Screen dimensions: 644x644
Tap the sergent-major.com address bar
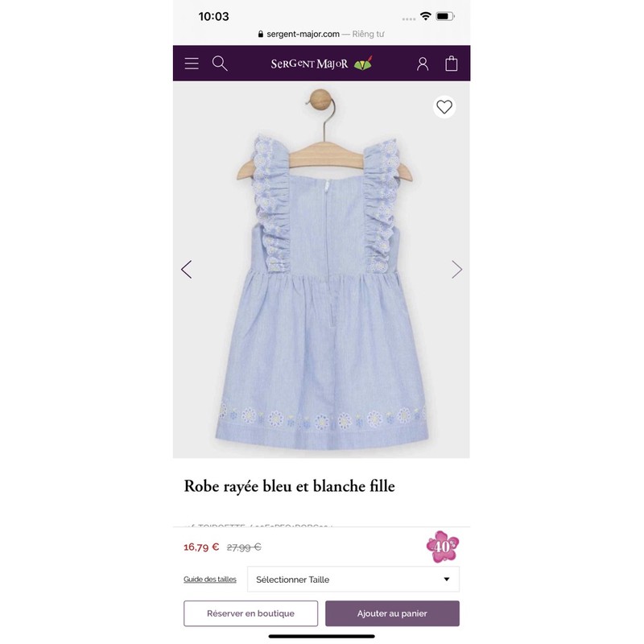tap(321, 34)
